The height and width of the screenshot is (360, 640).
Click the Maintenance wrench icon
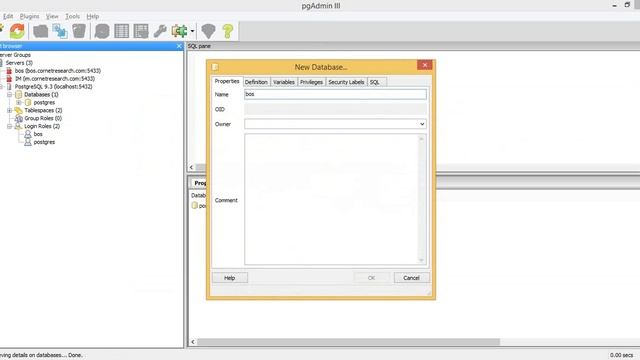point(160,31)
